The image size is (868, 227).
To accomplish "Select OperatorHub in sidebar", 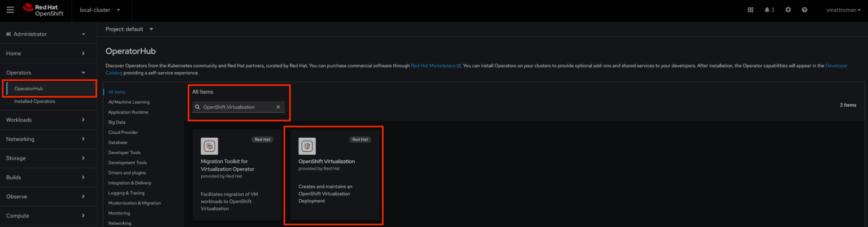I will coord(29,89).
